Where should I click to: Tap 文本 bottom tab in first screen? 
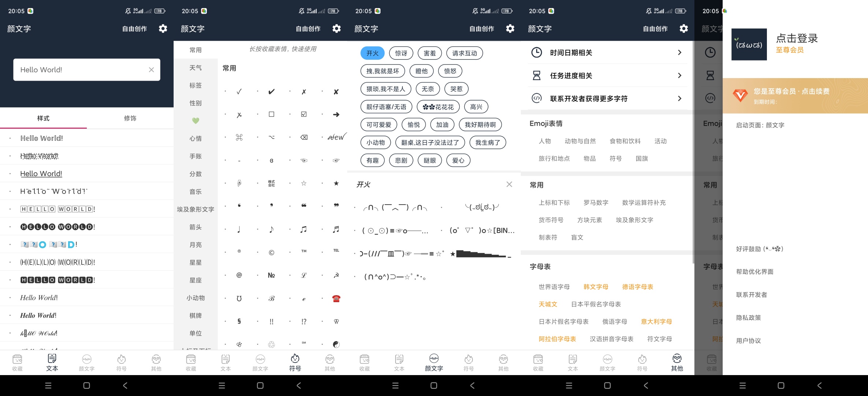pyautogui.click(x=52, y=362)
